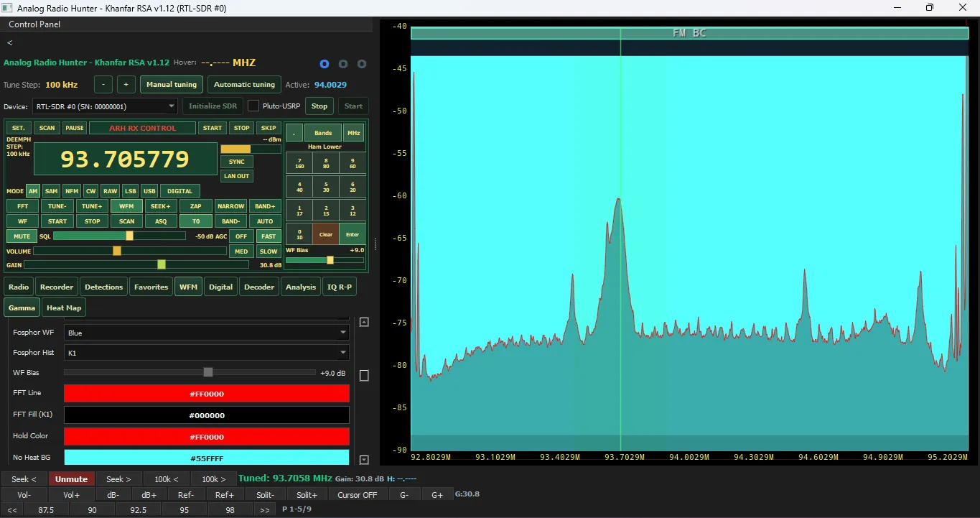Click keypad key 1 for 17 band
The image size is (980, 518).
(x=299, y=211)
